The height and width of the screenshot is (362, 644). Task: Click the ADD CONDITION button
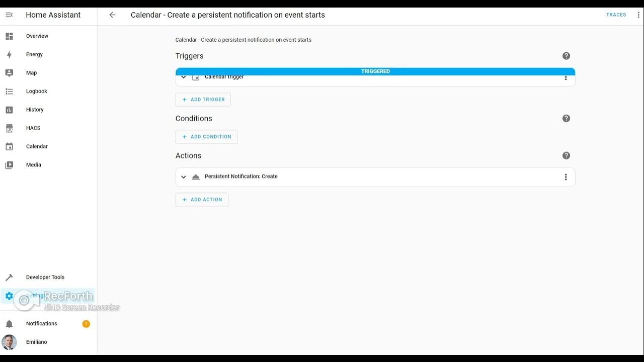(206, 137)
